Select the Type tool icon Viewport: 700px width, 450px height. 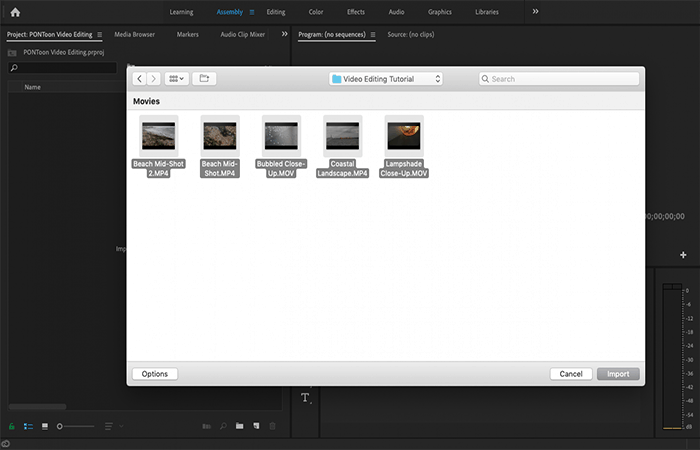click(305, 398)
